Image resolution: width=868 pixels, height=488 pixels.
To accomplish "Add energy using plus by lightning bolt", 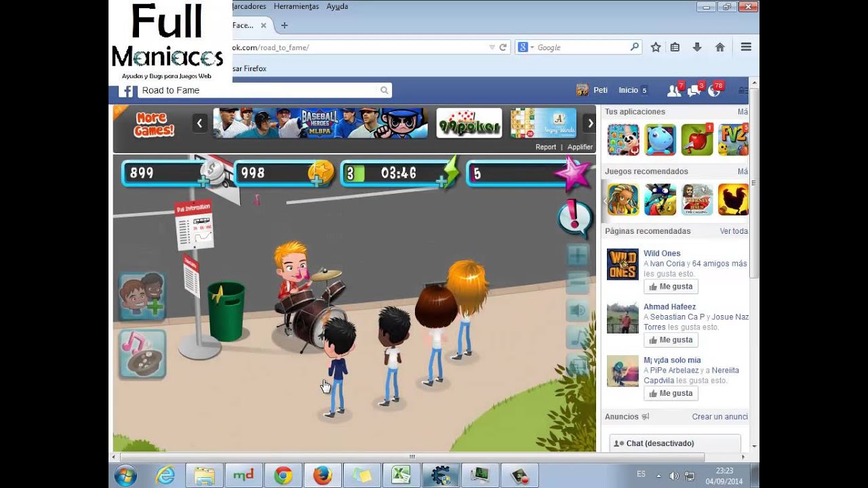I will pos(442,180).
